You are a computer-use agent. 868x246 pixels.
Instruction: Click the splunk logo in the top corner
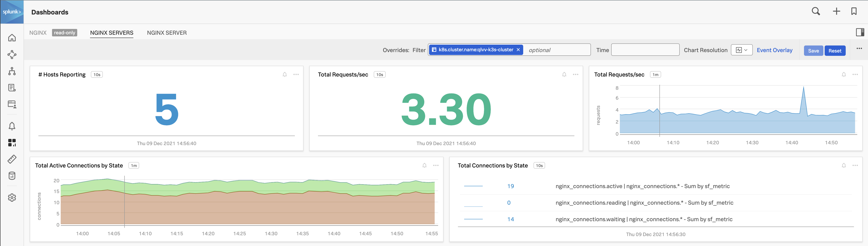coord(12,12)
